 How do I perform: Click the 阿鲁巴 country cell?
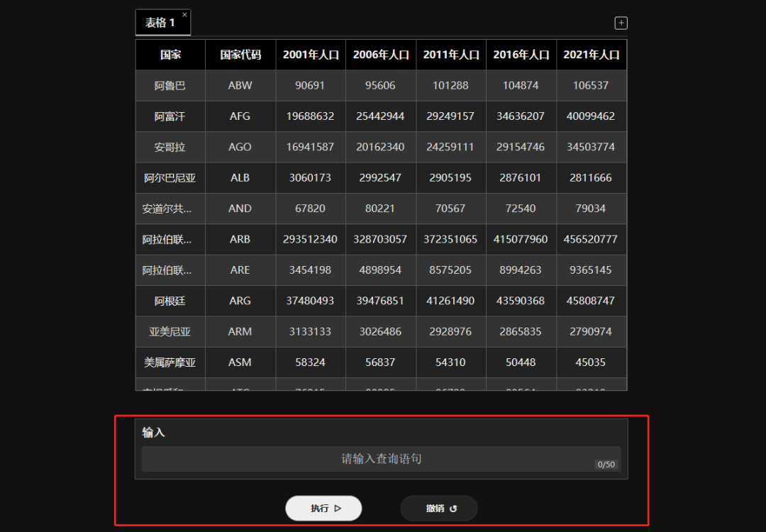(170, 86)
